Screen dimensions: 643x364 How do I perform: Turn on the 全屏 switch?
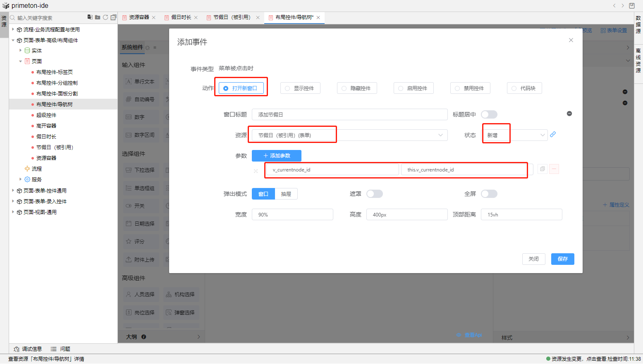(x=489, y=194)
